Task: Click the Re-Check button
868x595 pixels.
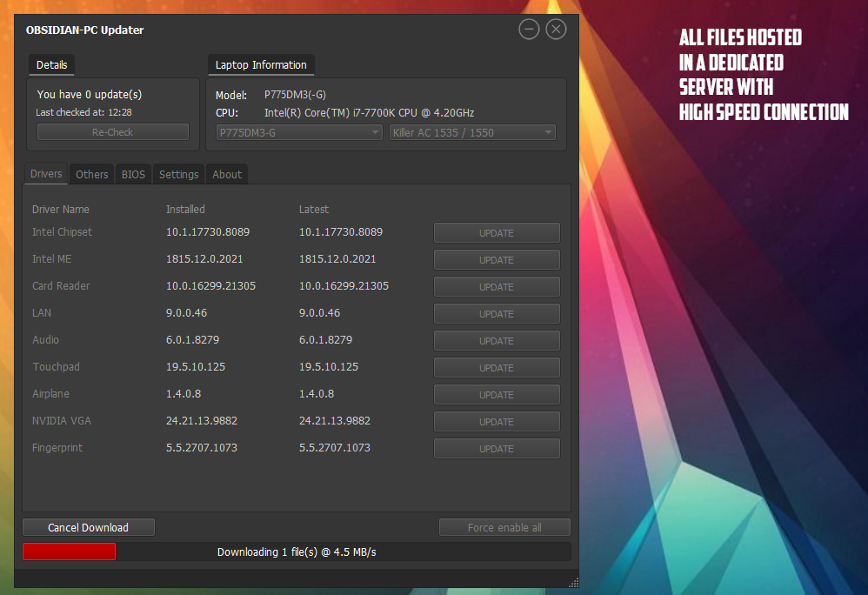Action: click(x=113, y=132)
